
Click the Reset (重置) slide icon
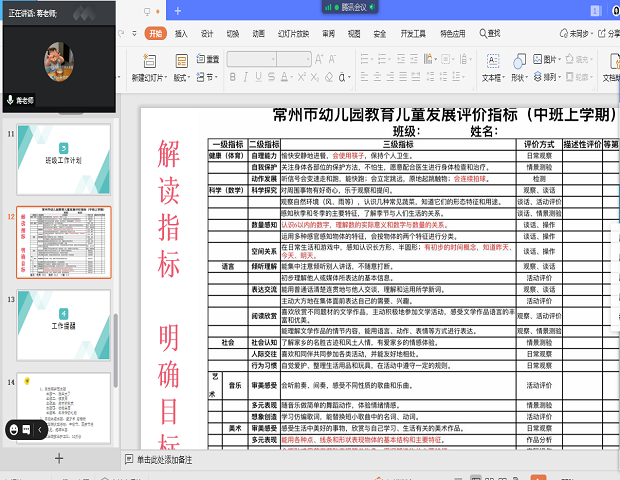207,59
